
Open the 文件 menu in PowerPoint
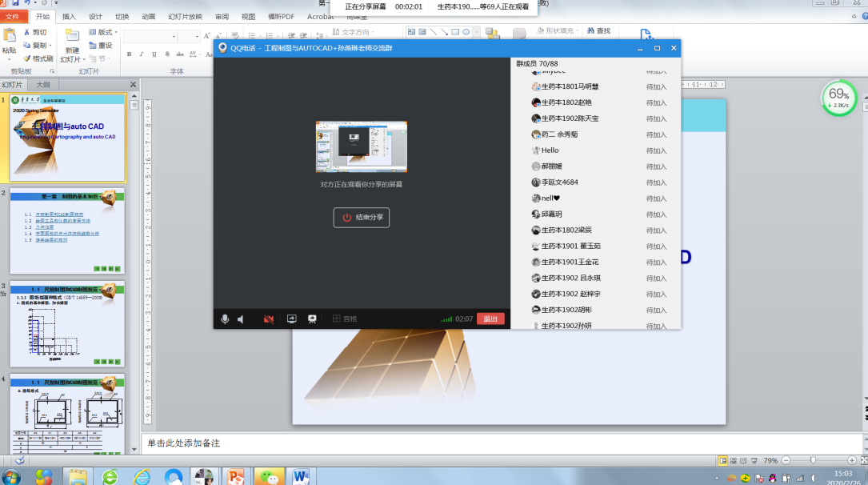pyautogui.click(x=12, y=17)
